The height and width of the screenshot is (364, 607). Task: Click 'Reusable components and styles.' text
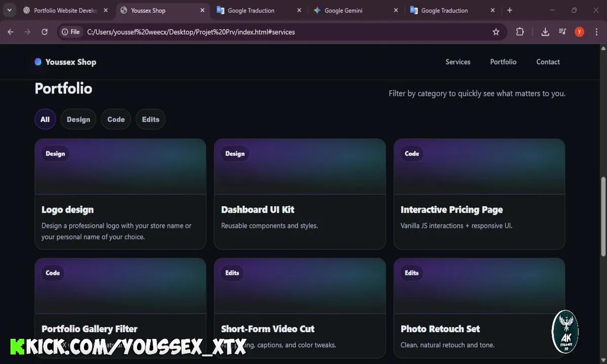[270, 226]
